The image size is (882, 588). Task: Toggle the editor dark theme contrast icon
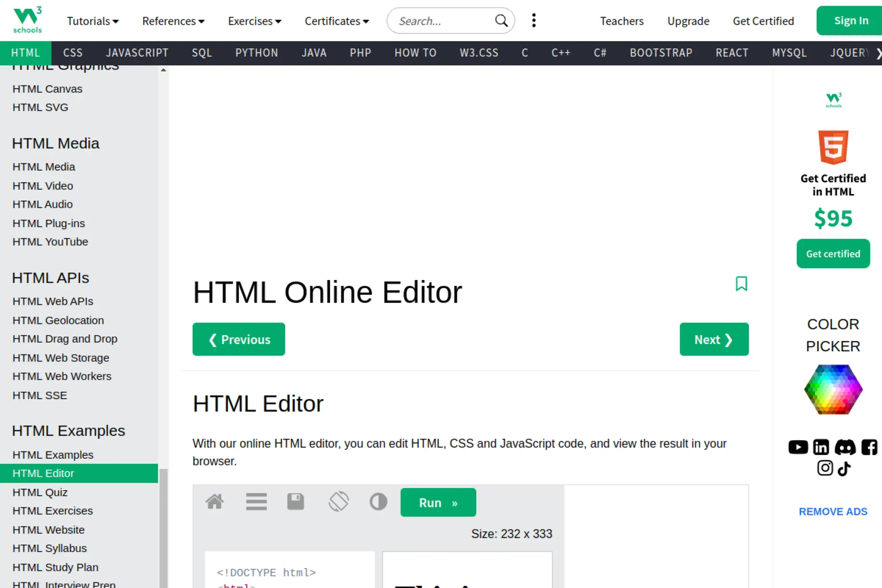(x=378, y=502)
